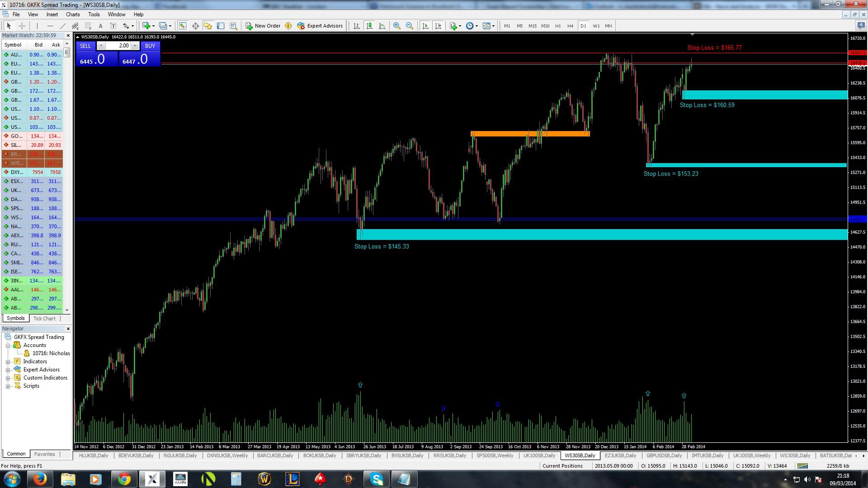This screenshot has width=868, height=488.
Task: Select the crosshair cursor tool
Action: (x=21, y=26)
